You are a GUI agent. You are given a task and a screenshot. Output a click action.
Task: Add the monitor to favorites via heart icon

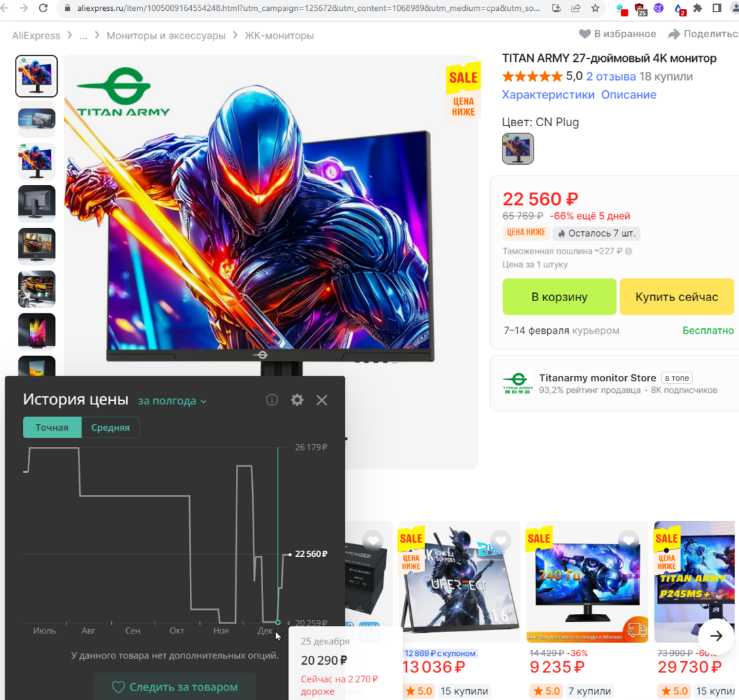[584, 34]
